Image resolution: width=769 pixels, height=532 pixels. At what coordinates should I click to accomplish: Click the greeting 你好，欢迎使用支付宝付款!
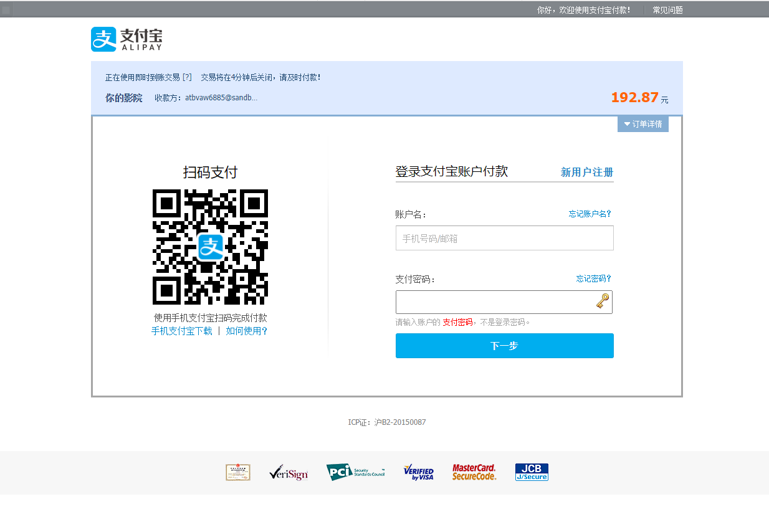click(x=584, y=10)
